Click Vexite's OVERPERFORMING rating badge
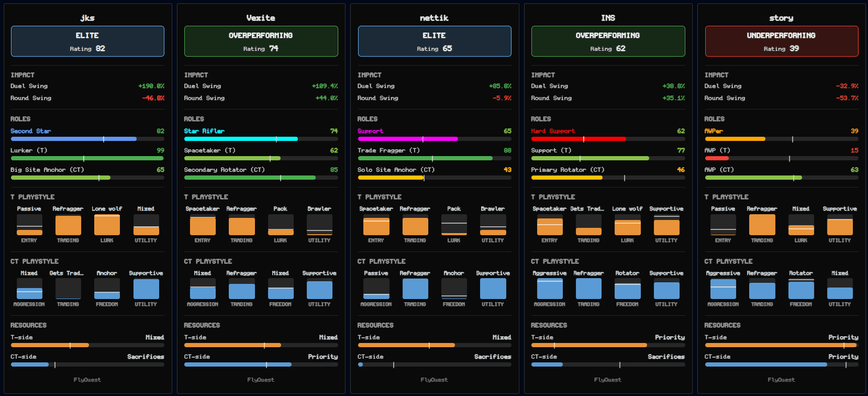Viewport: 868px width, 396px height. pos(261,41)
